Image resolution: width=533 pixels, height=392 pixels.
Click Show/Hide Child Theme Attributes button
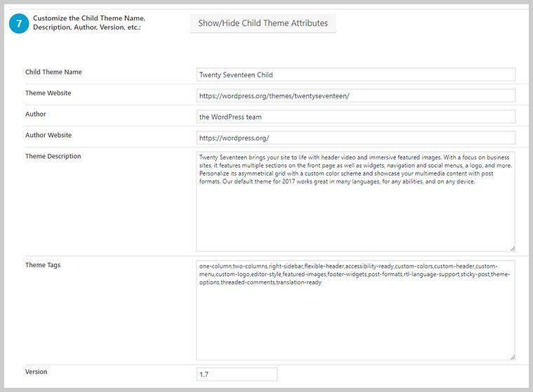click(263, 23)
